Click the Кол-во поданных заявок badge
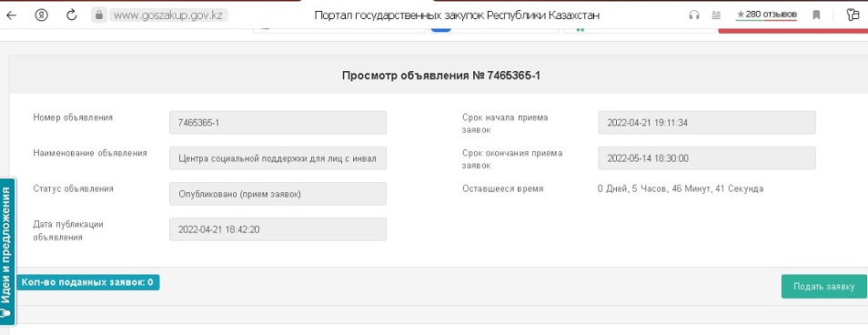This screenshot has width=868, height=335. (x=88, y=282)
